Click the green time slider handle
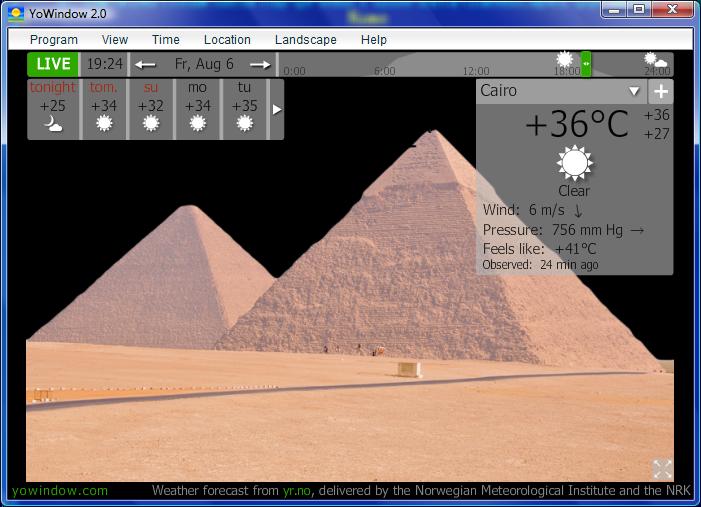The image size is (701, 507). (x=586, y=64)
